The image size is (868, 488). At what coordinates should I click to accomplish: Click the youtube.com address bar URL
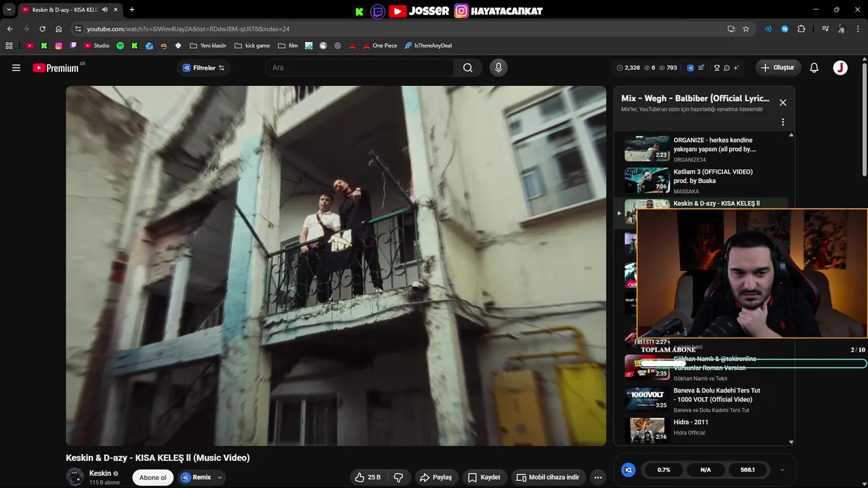[x=188, y=29]
